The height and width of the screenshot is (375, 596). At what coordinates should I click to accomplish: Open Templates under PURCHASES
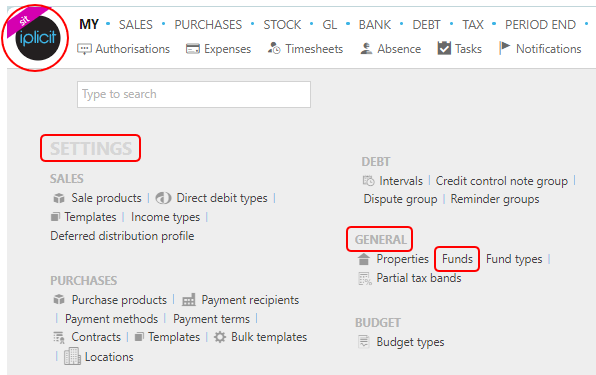pyautogui.click(x=174, y=337)
